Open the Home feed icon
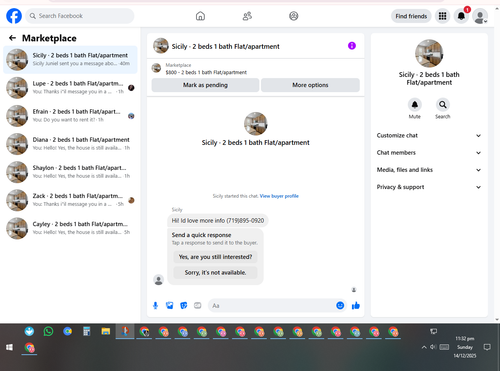This screenshot has width=500, height=371. [x=200, y=16]
